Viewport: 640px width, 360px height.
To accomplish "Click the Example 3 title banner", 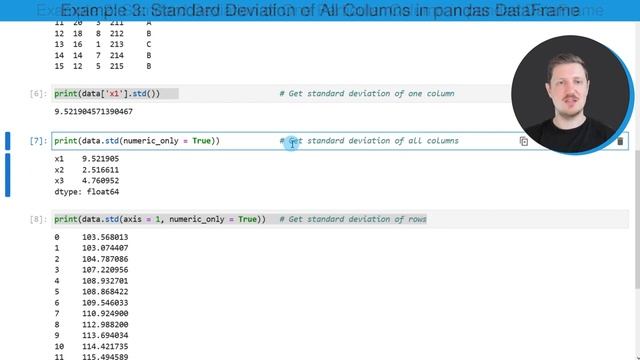I will (x=320, y=10).
